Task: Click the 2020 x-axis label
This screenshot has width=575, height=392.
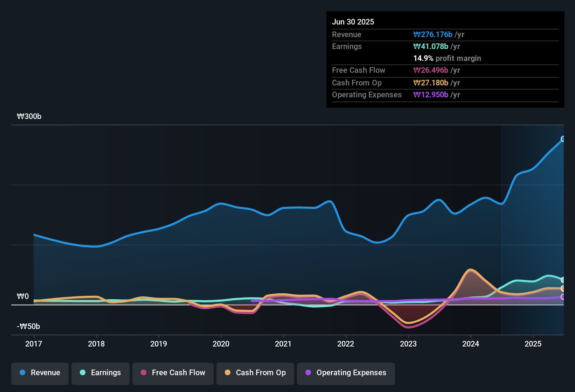Action: 221,344
